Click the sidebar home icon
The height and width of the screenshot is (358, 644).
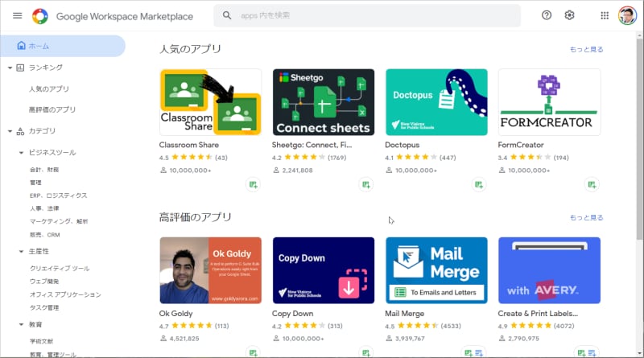click(x=22, y=46)
